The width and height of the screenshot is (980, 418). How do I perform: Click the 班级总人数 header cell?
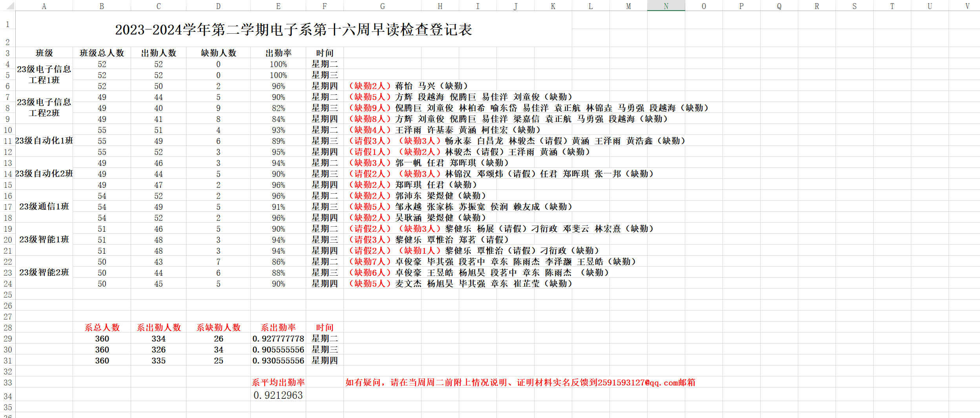point(102,53)
